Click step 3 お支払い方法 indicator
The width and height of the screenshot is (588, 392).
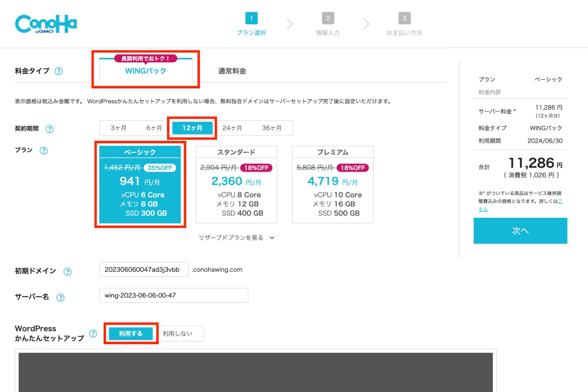tap(404, 24)
